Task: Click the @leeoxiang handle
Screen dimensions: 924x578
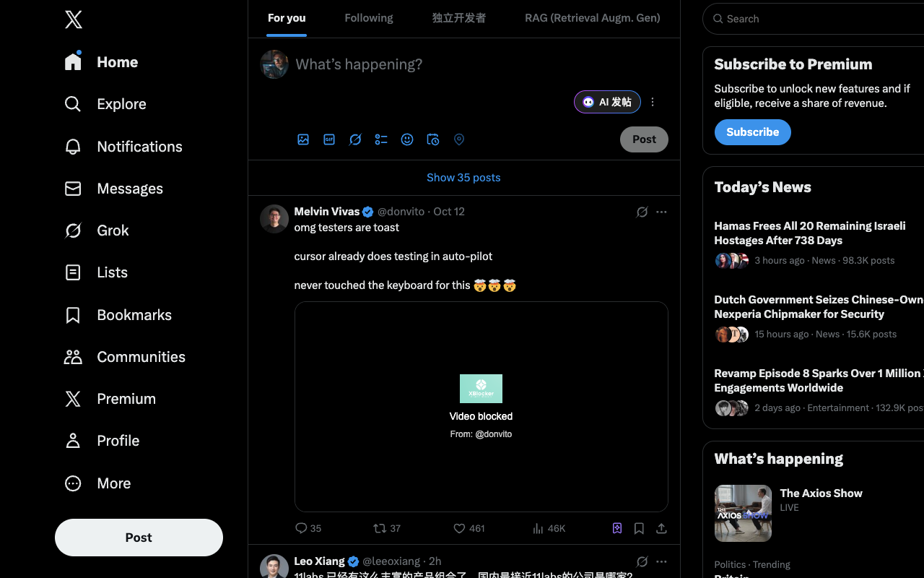Action: tap(391, 561)
